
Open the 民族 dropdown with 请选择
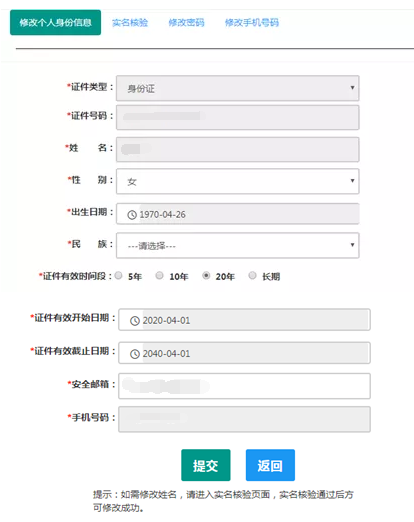pos(238,246)
